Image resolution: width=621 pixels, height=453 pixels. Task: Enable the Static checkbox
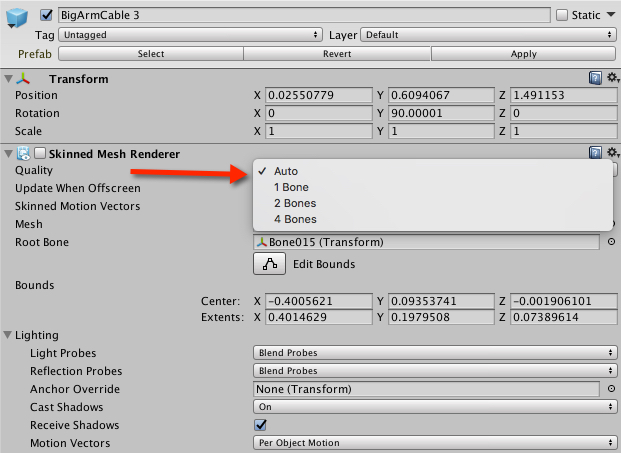[x=561, y=15]
